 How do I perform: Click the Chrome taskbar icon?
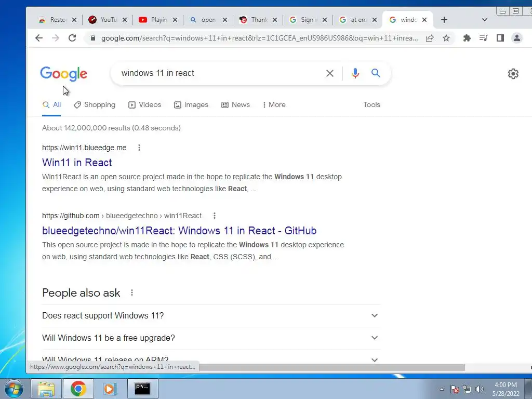coord(78,389)
